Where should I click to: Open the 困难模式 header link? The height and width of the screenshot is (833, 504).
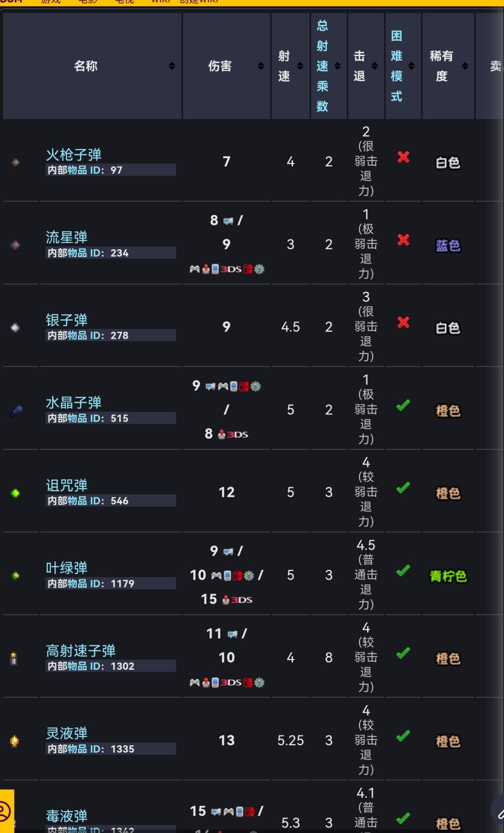[x=396, y=66]
